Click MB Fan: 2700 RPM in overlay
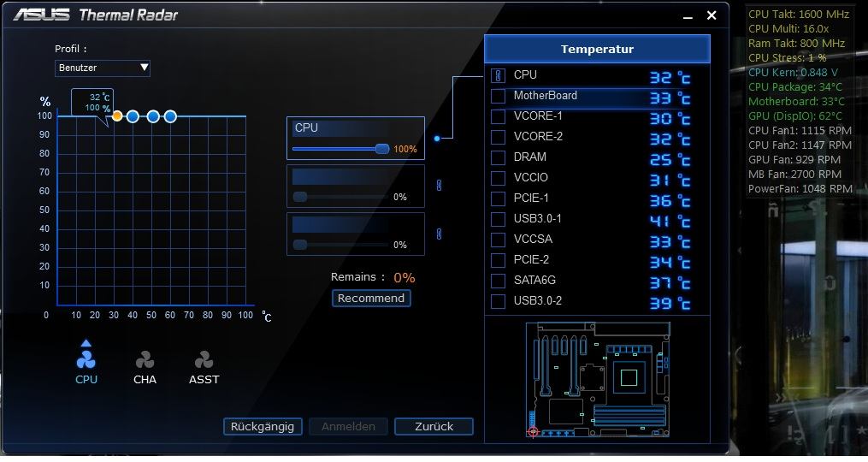868x462 pixels. pos(795,174)
